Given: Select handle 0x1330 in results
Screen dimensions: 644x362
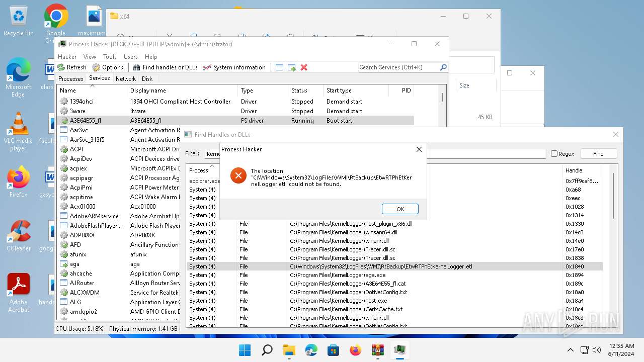Looking at the screenshot, I should (575, 224).
